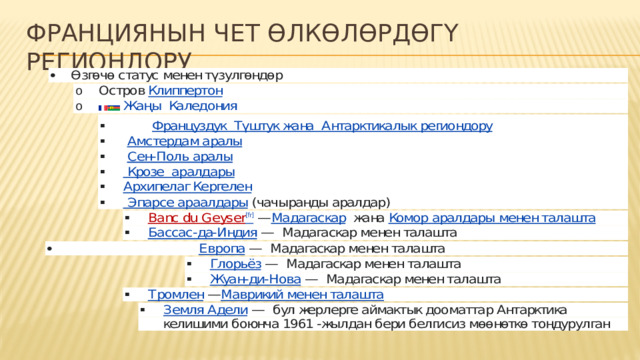Viewport: 640px width, 360px height.
Task: Follow the Амстердам аралы link
Action: [184, 142]
